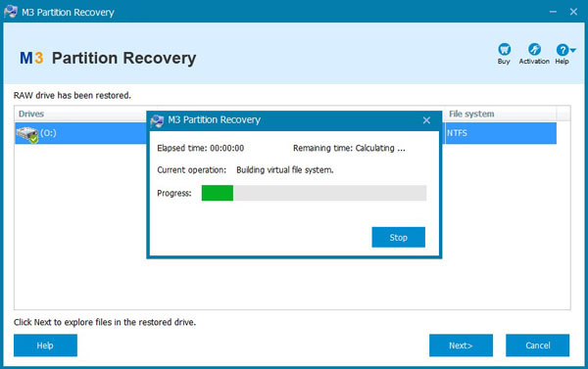
Task: Click the Next> button
Action: coord(461,346)
